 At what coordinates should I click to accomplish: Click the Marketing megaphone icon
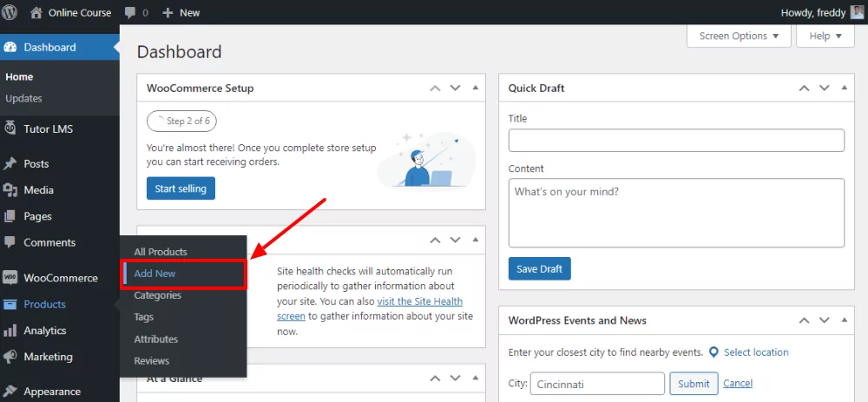point(10,357)
